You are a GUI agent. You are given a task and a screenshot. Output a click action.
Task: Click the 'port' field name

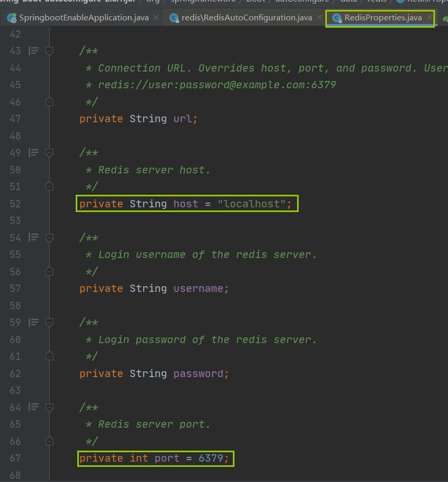[x=167, y=459]
